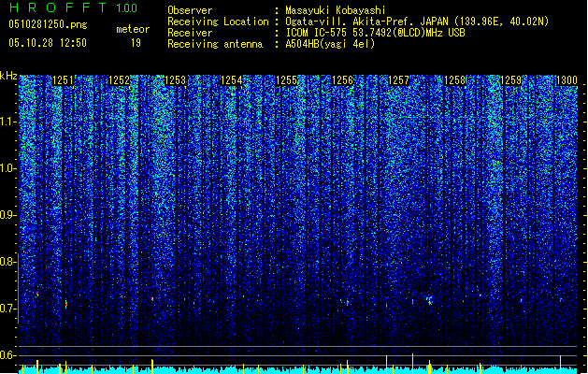
Task: Click the Receiving antenna label
Action: 215,44
